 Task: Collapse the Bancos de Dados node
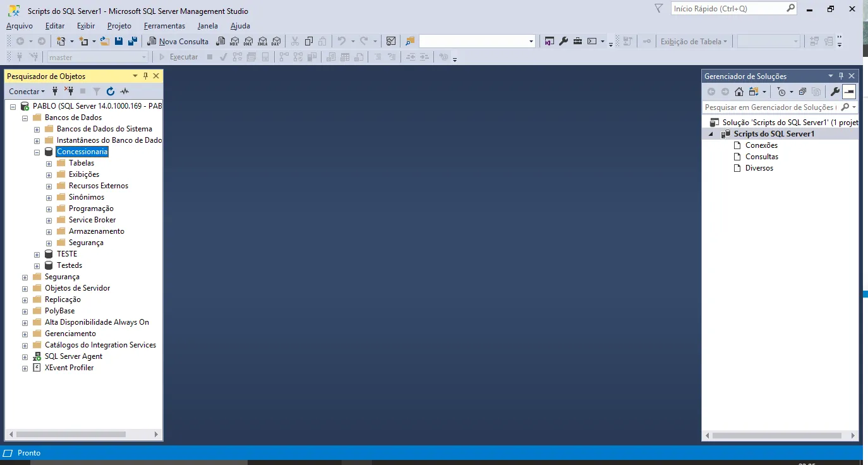[25, 118]
